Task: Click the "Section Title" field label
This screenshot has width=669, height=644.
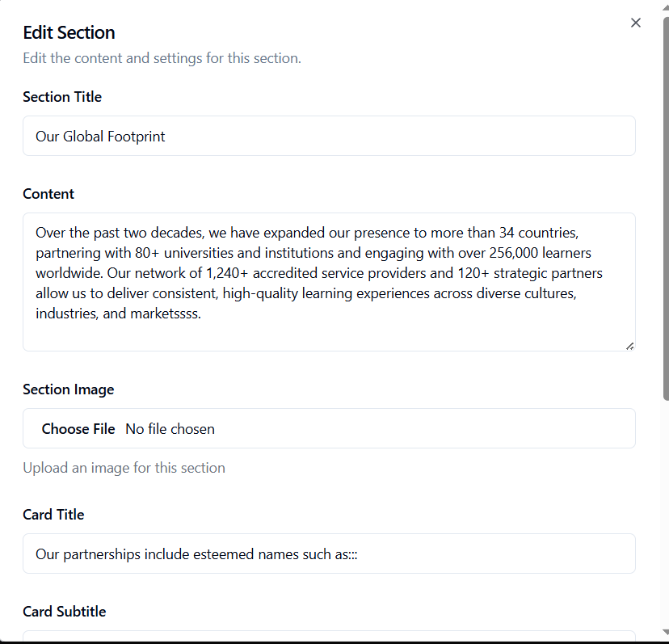Action: click(62, 97)
